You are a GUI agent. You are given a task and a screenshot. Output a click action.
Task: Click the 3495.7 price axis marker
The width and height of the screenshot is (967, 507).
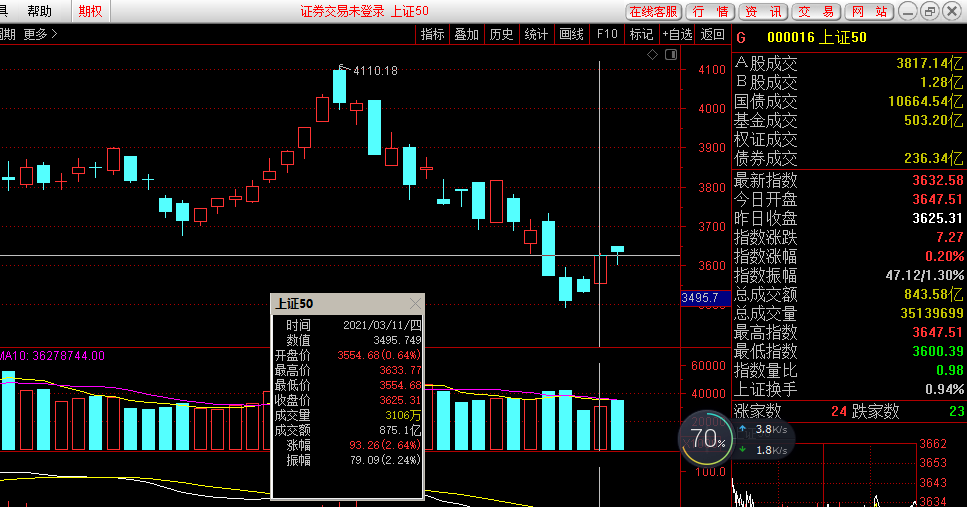(706, 298)
